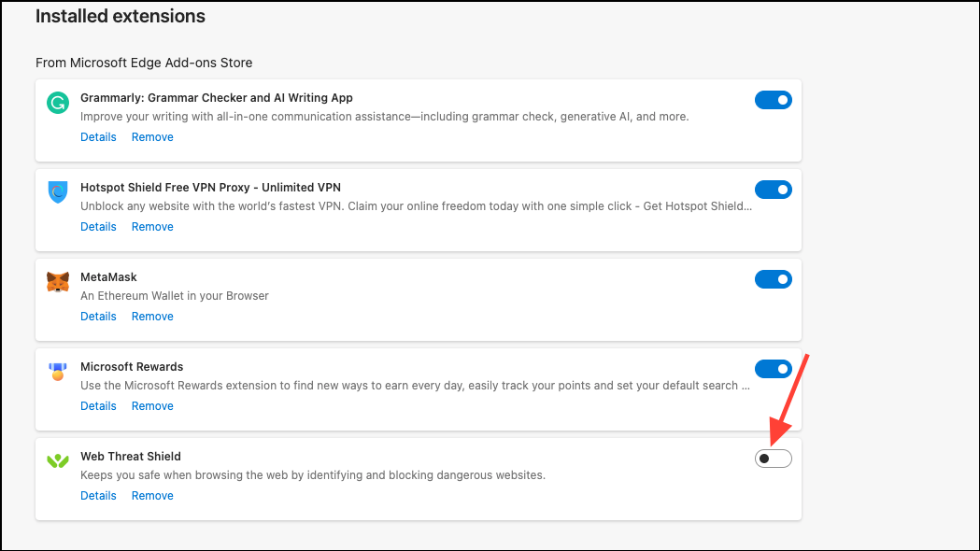Remove the Microsoft Rewards extension

(152, 406)
